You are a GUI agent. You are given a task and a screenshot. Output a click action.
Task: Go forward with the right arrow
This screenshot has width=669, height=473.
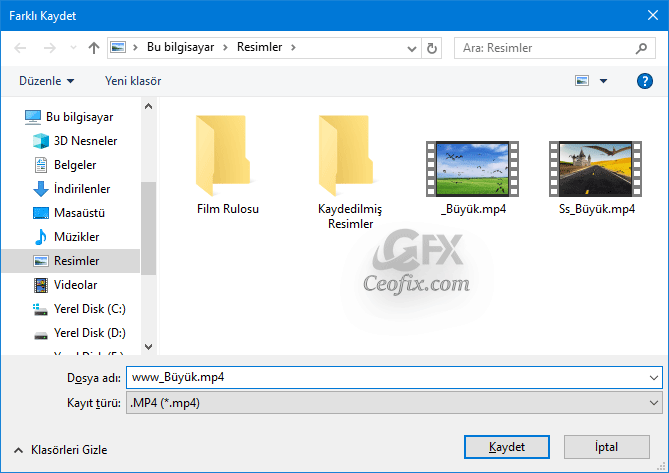(49, 48)
